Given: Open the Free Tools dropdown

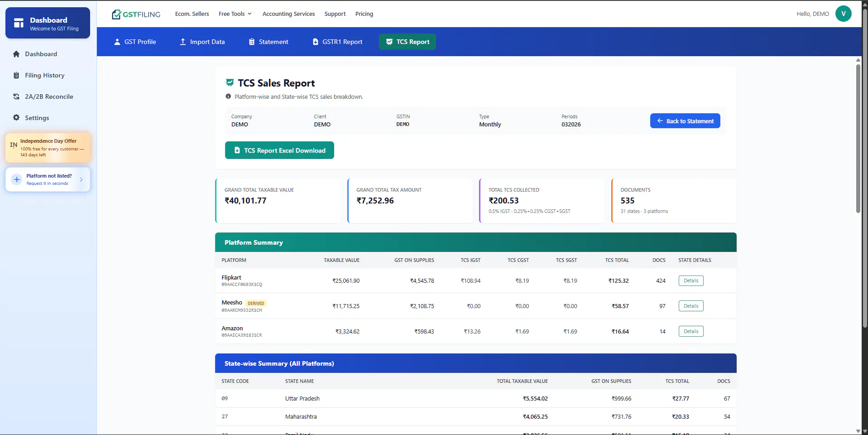Looking at the screenshot, I should coord(235,14).
